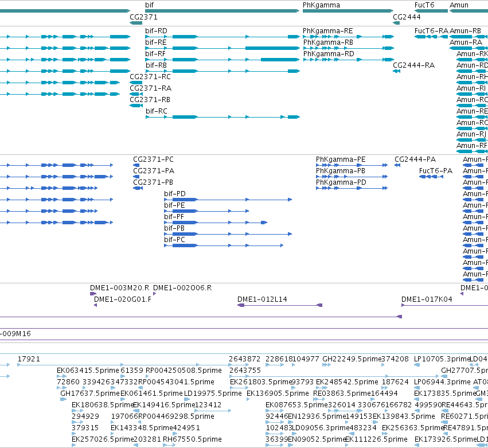Select the bif-PB protein label
488x448 pixels.
174,228
